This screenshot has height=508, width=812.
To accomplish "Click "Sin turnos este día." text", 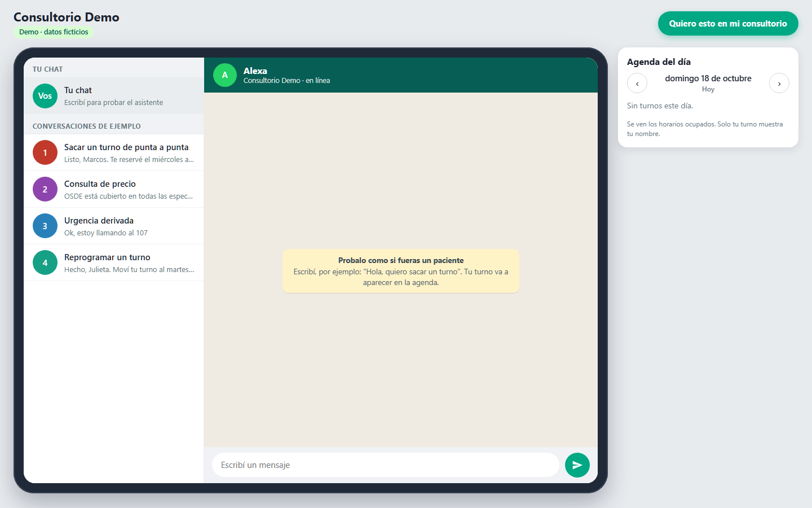I will coord(660,106).
